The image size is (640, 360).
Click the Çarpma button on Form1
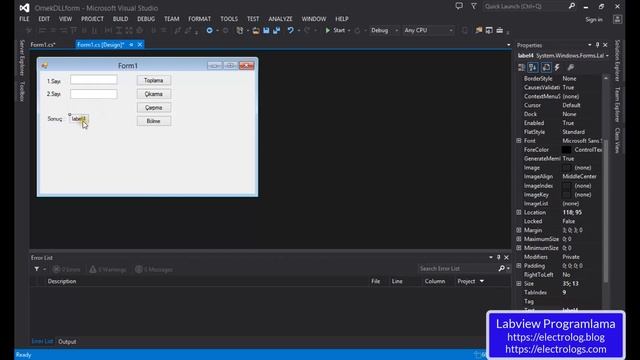(x=154, y=108)
